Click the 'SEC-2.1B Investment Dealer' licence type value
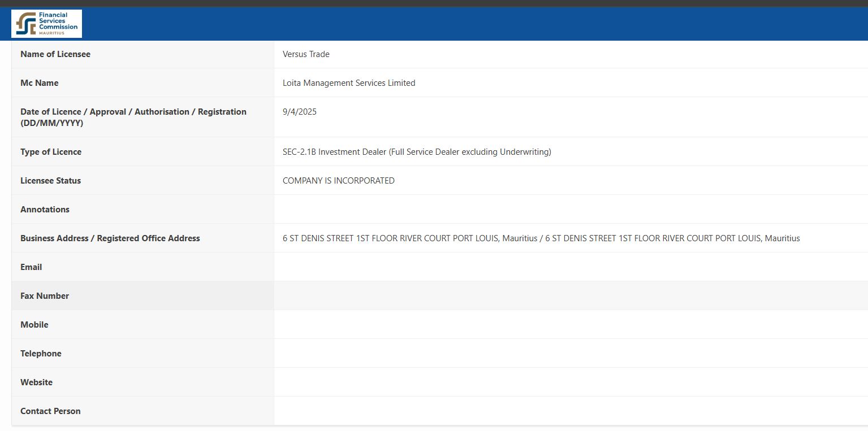The width and height of the screenshot is (868, 431). [417, 152]
